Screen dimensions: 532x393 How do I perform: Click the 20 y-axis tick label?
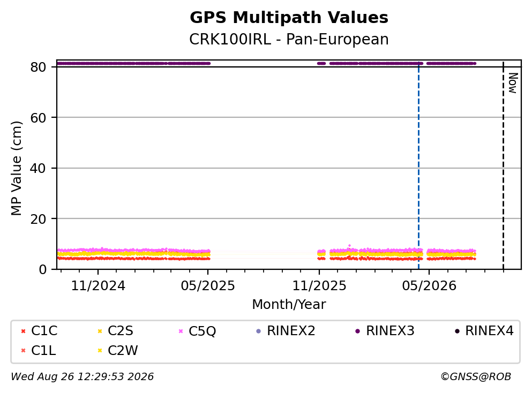pos(38,219)
